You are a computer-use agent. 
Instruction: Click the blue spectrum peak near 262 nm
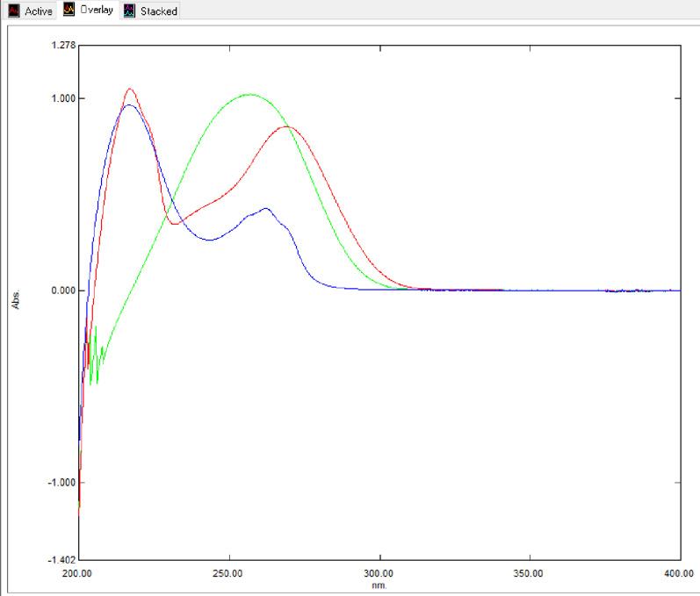(x=266, y=208)
